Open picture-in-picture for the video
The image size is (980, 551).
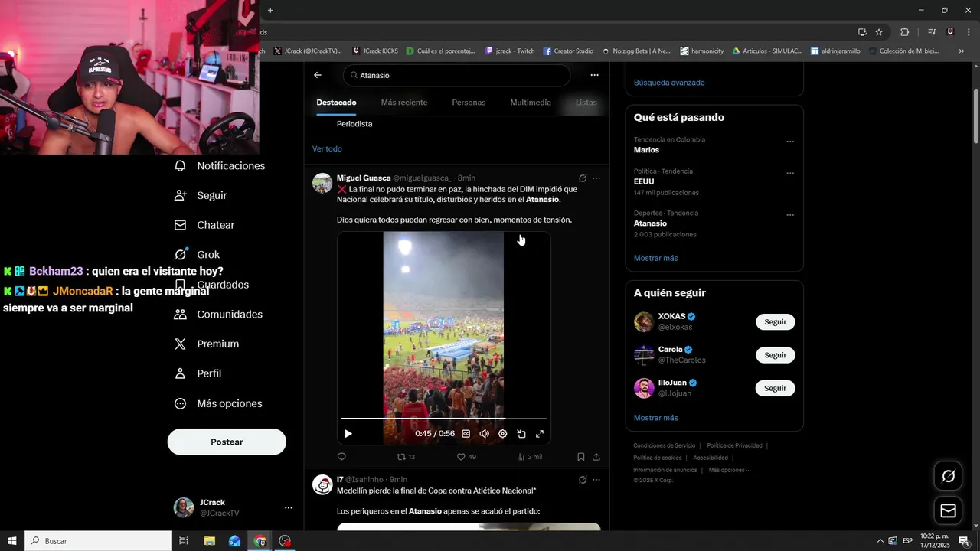coord(521,434)
